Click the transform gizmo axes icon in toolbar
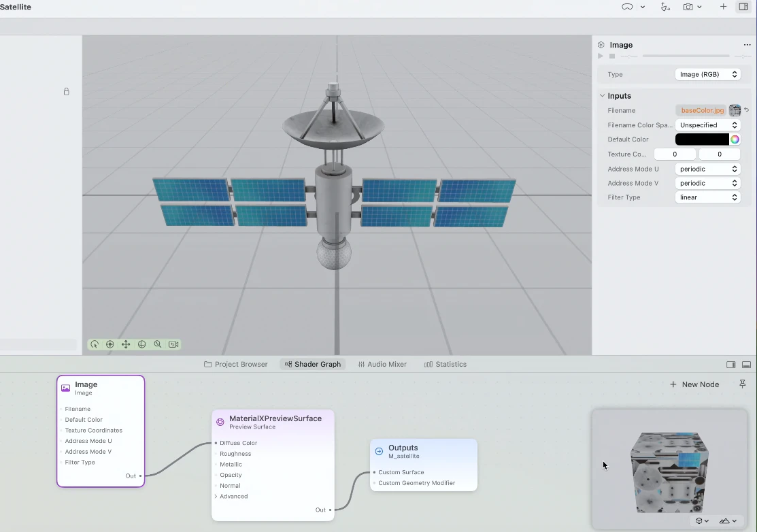The height and width of the screenshot is (532, 757). [x=665, y=7]
